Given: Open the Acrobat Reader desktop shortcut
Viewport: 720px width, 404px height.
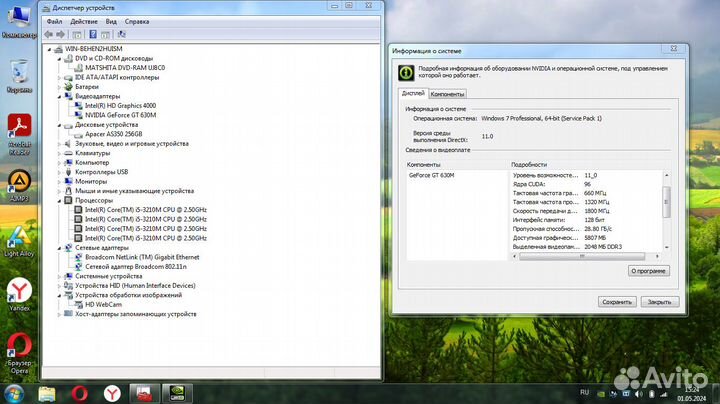Looking at the screenshot, I should [19, 134].
